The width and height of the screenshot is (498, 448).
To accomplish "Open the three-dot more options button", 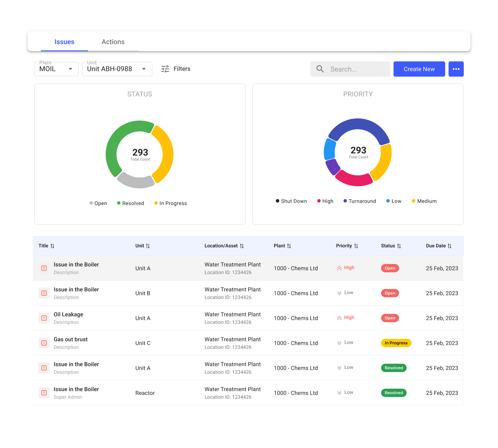I will (x=456, y=69).
